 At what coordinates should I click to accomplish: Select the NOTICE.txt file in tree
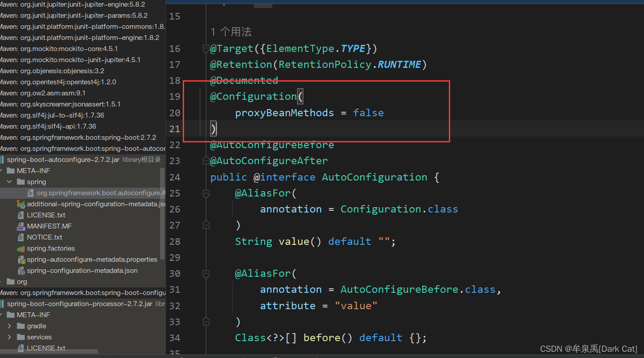45,237
